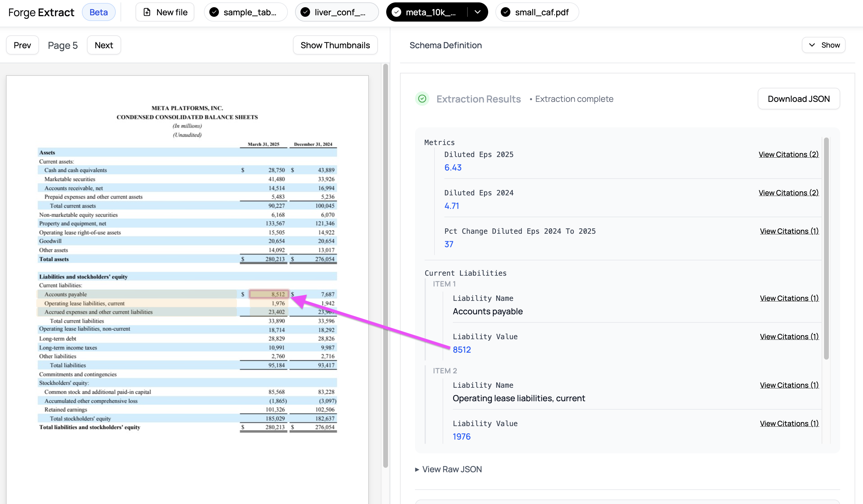863x504 pixels.
Task: Click 'Marketable securities' row label
Action: point(70,179)
